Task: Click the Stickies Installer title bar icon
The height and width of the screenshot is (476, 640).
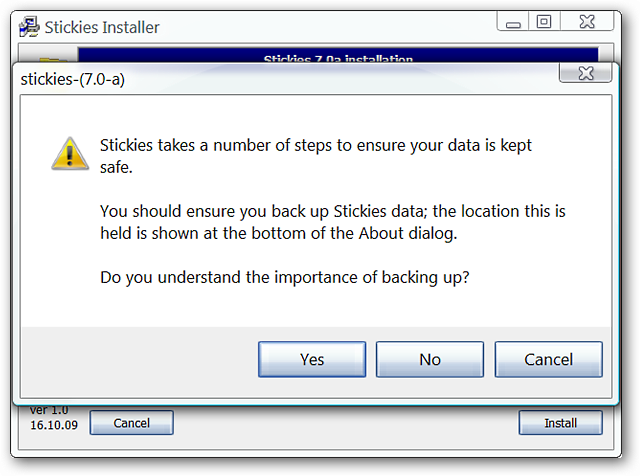Action: (x=29, y=27)
